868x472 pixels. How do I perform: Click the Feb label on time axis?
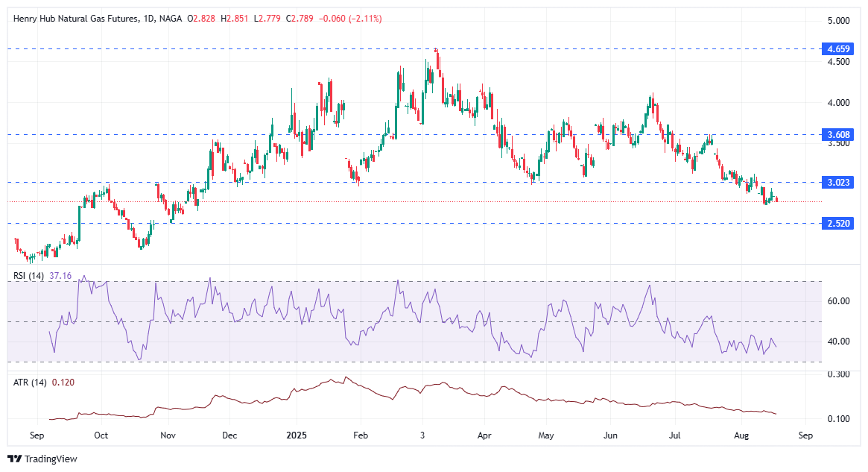(361, 435)
